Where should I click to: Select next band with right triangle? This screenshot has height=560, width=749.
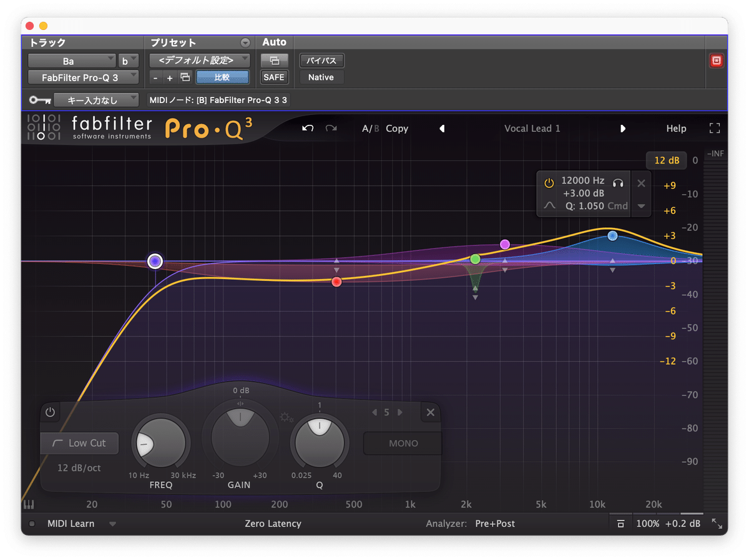(x=399, y=412)
